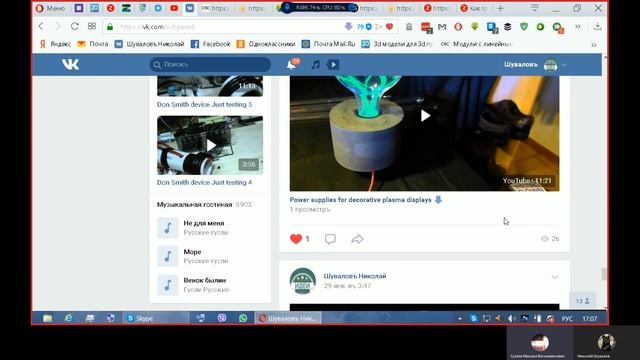Open the Gmail extension icon
Image resolution: width=640 pixels, height=360 pixels.
(442, 27)
